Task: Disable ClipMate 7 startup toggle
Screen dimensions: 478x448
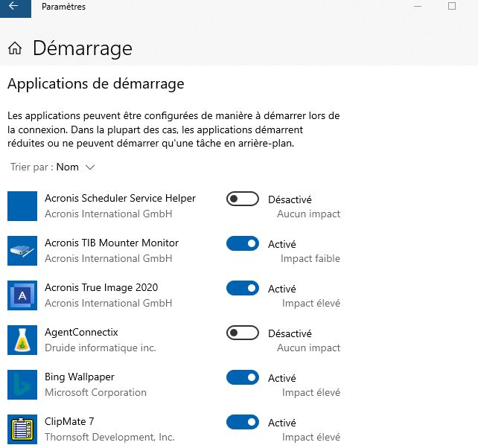Action: [243, 422]
